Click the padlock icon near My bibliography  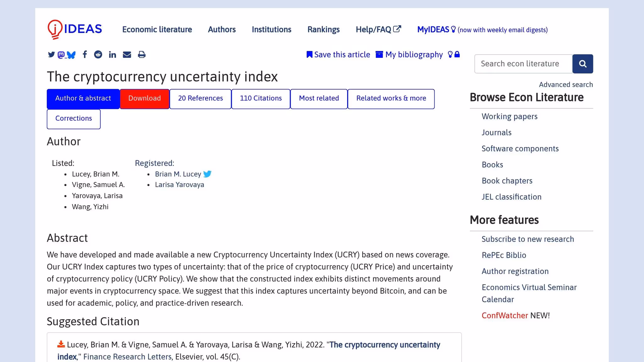(x=457, y=54)
